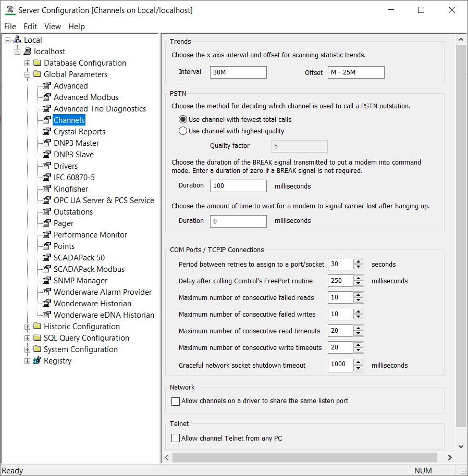The height and width of the screenshot is (476, 468).
Task: Collapse the Global Parameters folder
Action: (27, 74)
